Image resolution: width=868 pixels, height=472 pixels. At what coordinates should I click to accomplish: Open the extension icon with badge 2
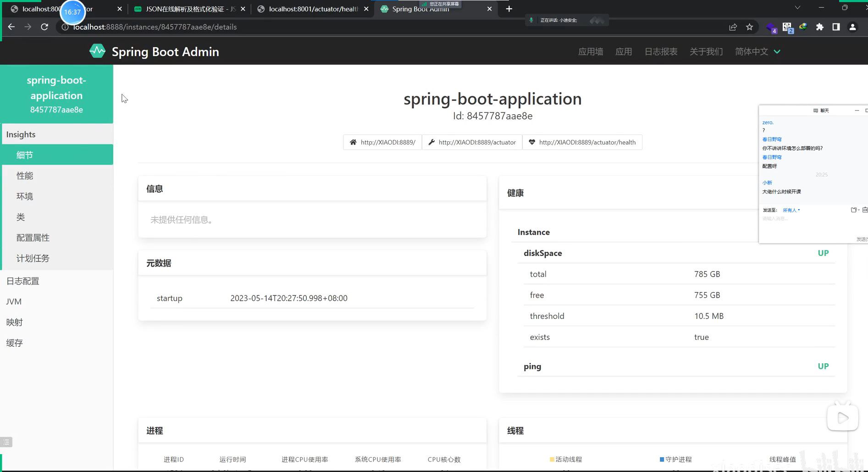tap(787, 28)
